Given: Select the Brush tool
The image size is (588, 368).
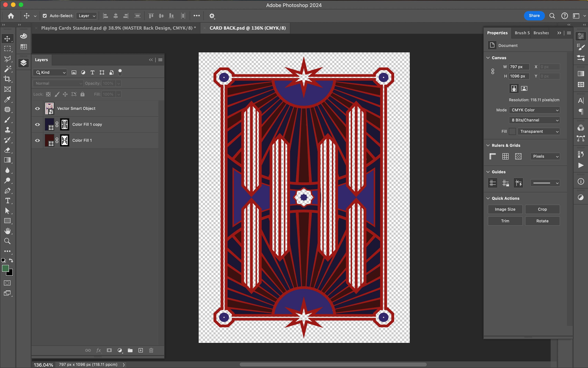Looking at the screenshot, I should (x=7, y=119).
